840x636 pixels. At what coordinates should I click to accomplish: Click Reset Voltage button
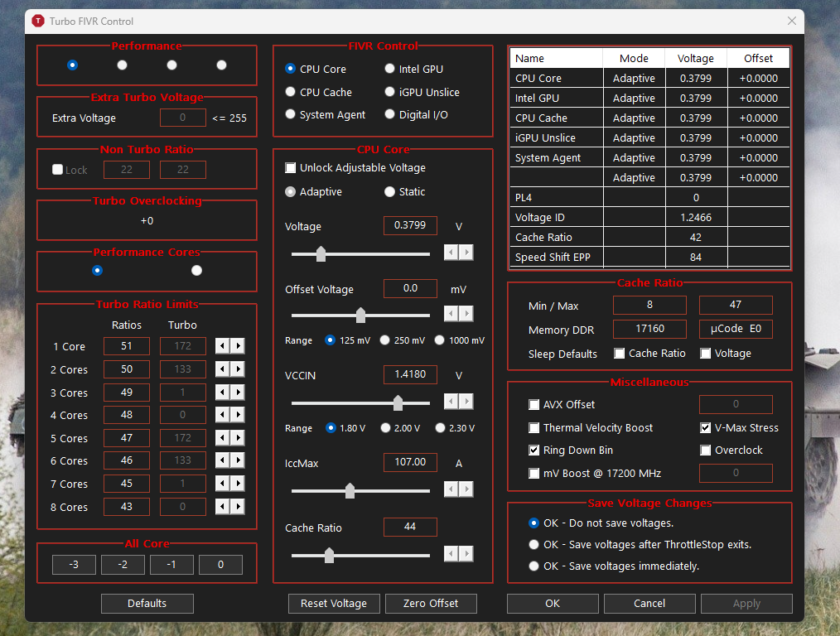(334, 604)
